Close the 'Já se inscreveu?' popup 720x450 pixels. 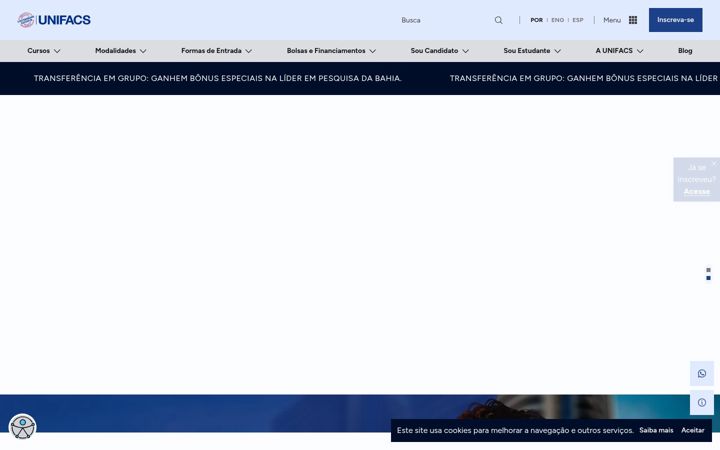point(714,163)
